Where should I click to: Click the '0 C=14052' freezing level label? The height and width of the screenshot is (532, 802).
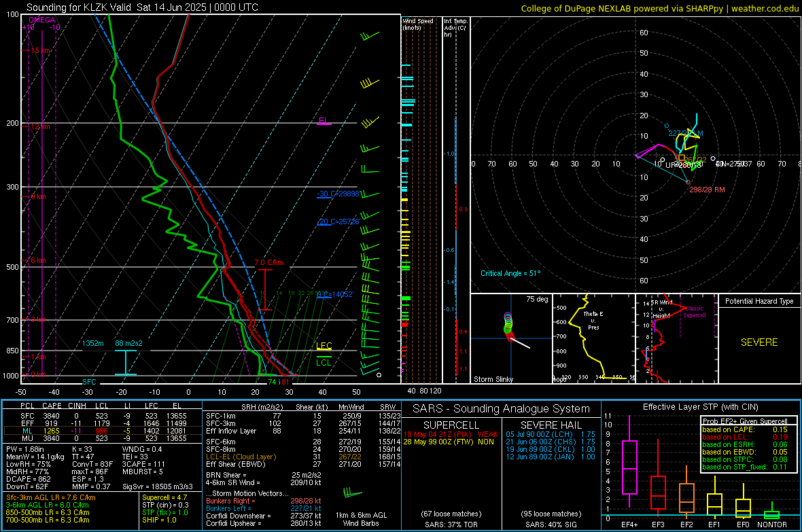pos(335,295)
